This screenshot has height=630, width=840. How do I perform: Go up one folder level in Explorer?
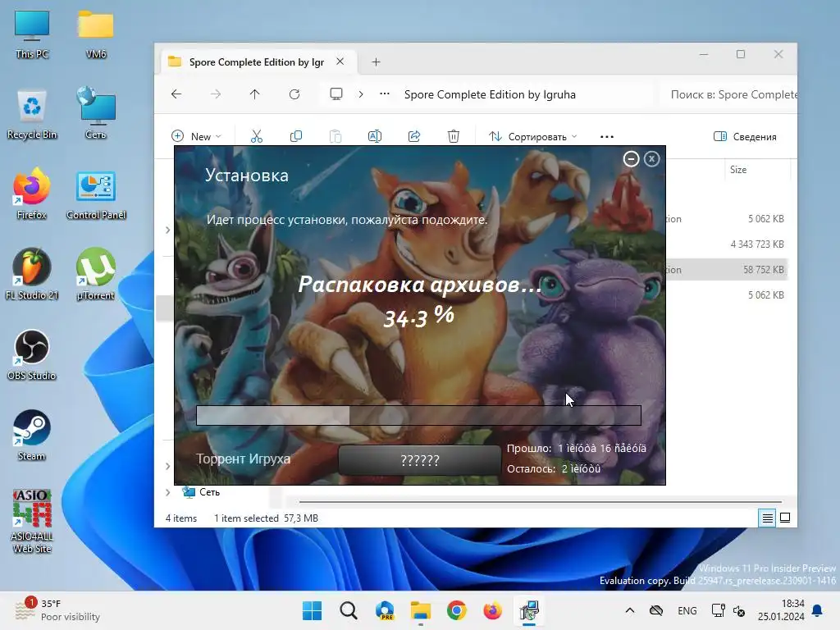coord(254,94)
